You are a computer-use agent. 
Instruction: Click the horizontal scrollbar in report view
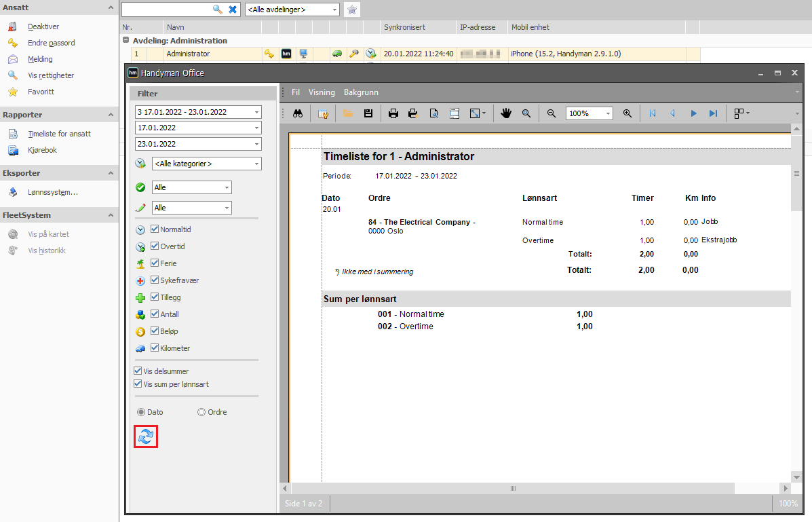[513, 488]
